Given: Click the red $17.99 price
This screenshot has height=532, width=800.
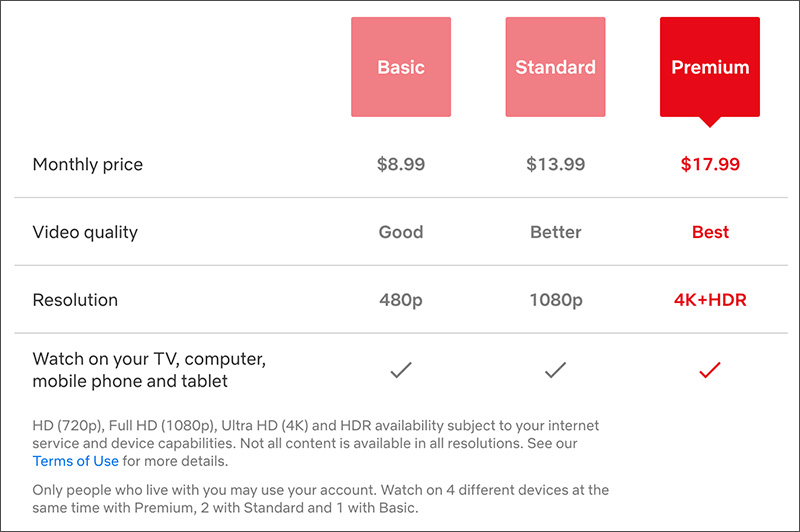Looking at the screenshot, I should click(x=710, y=164).
